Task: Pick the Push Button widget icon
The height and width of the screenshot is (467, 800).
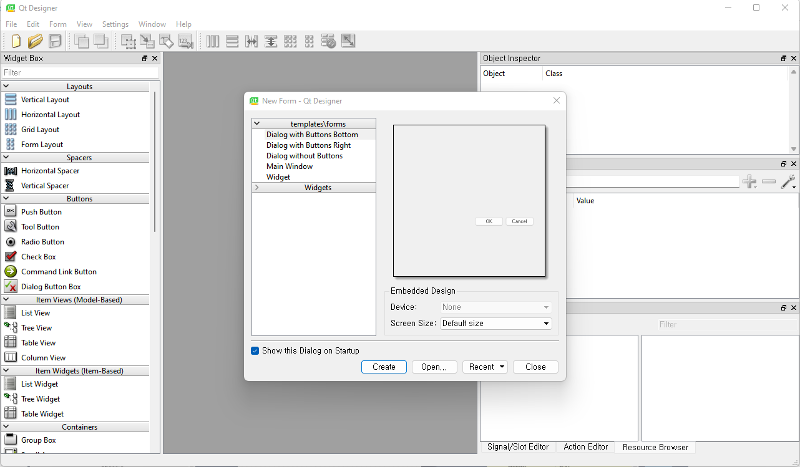Action: pyautogui.click(x=11, y=211)
